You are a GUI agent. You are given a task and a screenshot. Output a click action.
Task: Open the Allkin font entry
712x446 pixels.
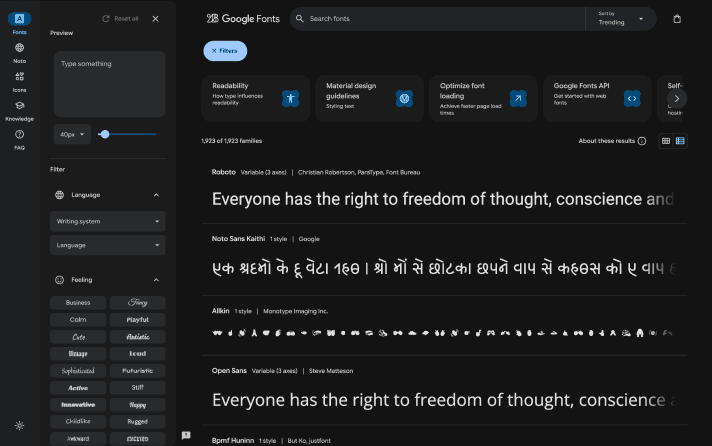[x=221, y=311]
